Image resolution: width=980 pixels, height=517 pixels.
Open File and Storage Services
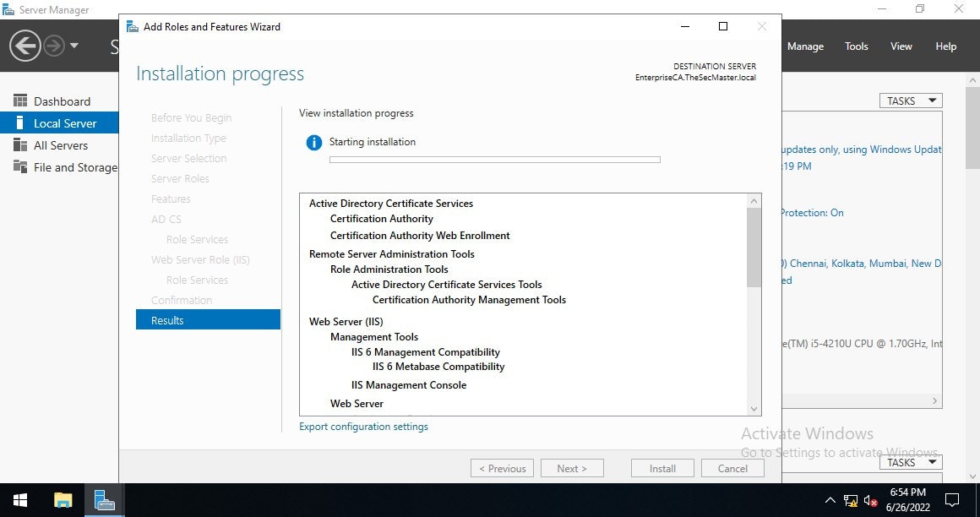pos(76,167)
